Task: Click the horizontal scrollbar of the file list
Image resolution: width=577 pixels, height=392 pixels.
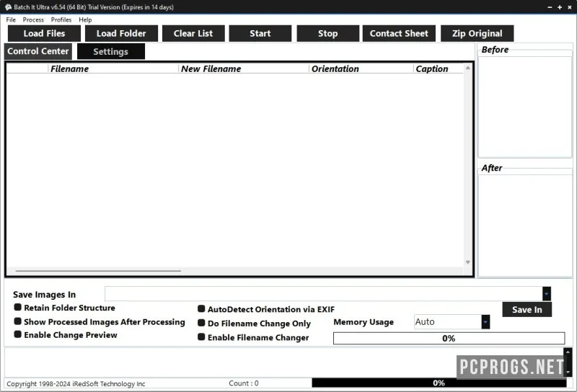Action: pos(98,271)
